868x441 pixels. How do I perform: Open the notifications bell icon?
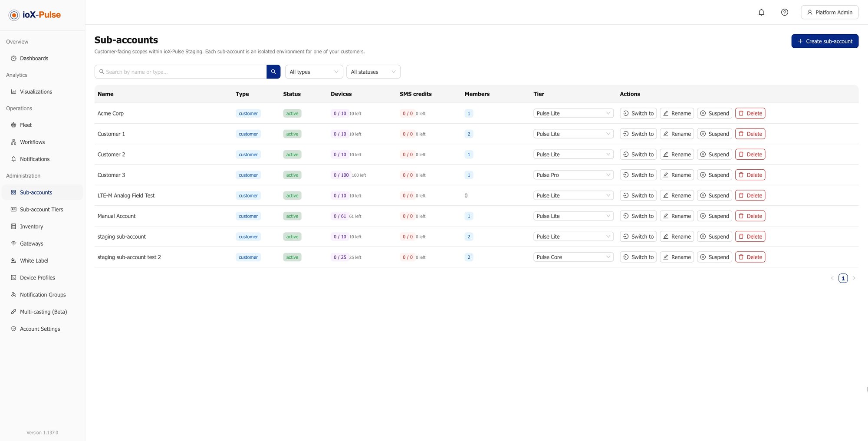click(x=761, y=12)
